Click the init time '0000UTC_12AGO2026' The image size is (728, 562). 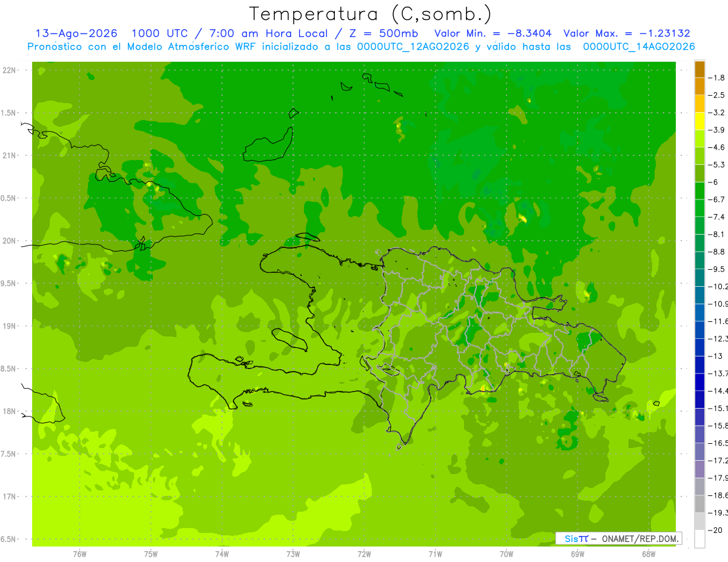pos(413,47)
